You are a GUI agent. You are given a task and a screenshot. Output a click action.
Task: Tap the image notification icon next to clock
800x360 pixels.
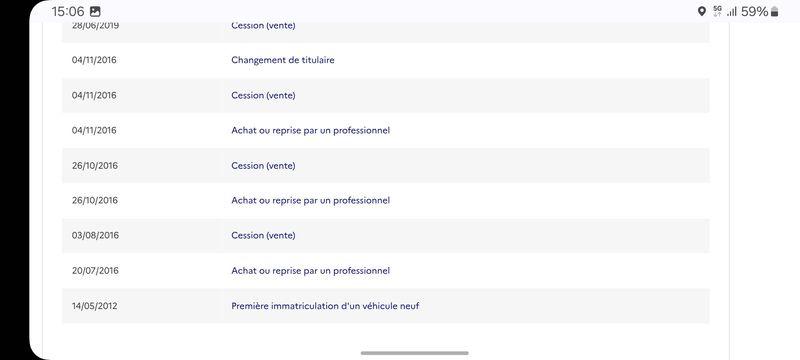pos(95,12)
